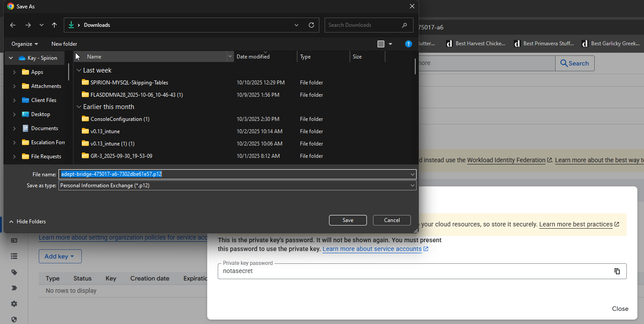Select the v0.13_intune folder row
644x324 pixels.
pos(105,131)
